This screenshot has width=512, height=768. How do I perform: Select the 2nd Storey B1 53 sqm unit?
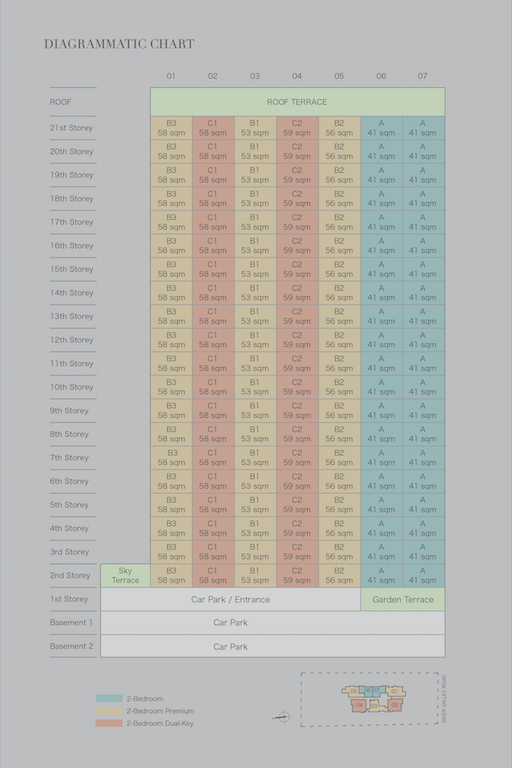[x=255, y=576]
